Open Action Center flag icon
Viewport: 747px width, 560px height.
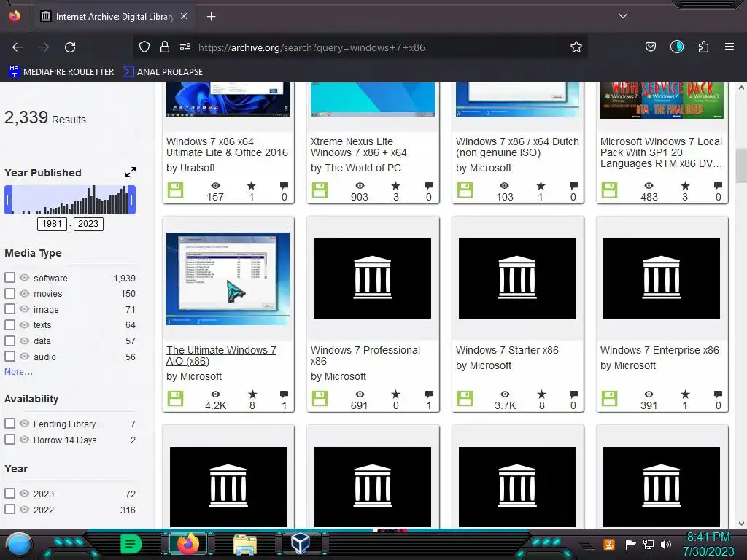631,544
